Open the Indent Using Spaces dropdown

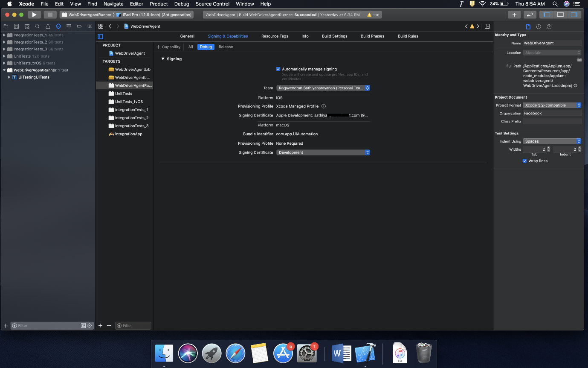point(552,141)
